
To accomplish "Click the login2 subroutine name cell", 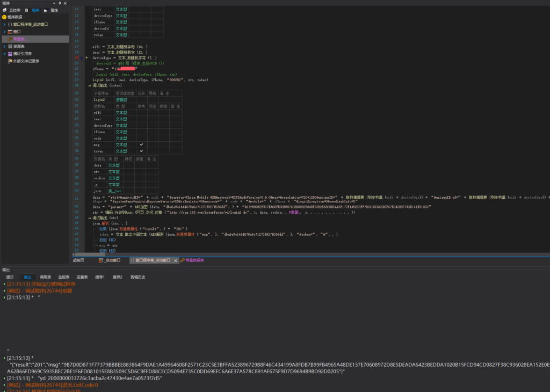I will pyautogui.click(x=103, y=100).
